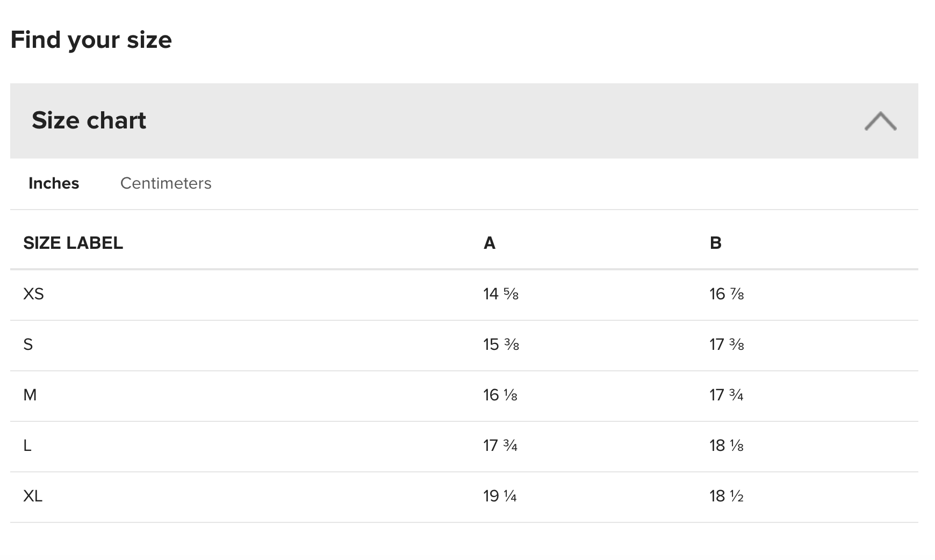Click the Size chart title text
Image resolution: width=935 pixels, height=560 pixels.
pyautogui.click(x=89, y=120)
